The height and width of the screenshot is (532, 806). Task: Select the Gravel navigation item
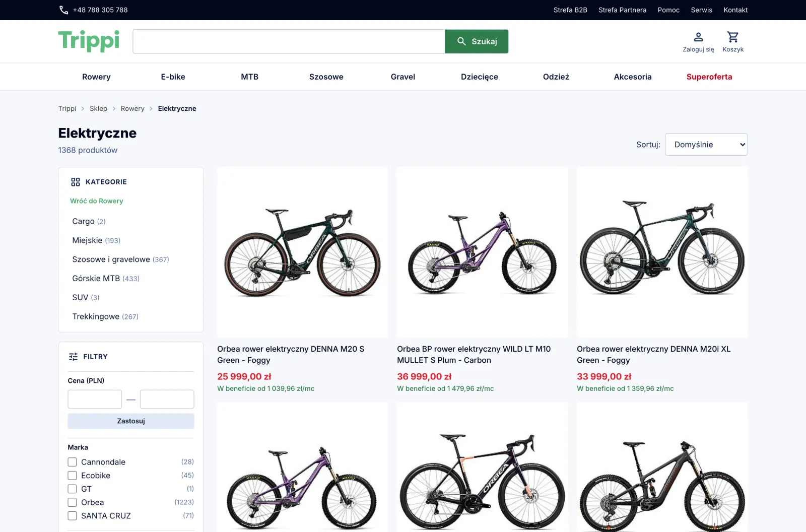coord(403,77)
